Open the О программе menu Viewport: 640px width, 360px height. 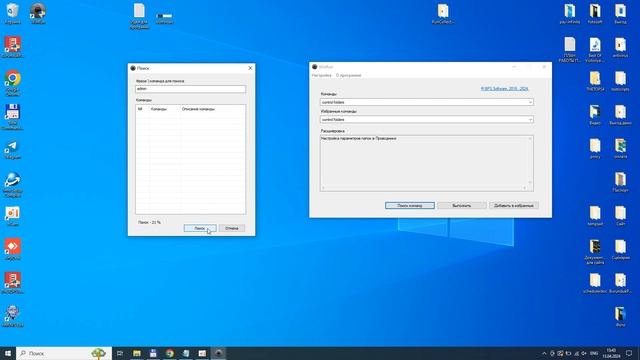[x=349, y=76]
